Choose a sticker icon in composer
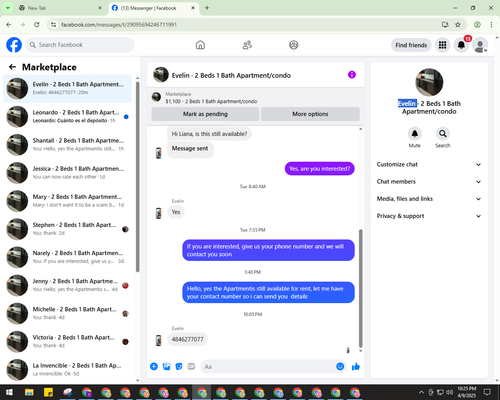Image resolution: width=500 pixels, height=400 pixels. tap(179, 367)
